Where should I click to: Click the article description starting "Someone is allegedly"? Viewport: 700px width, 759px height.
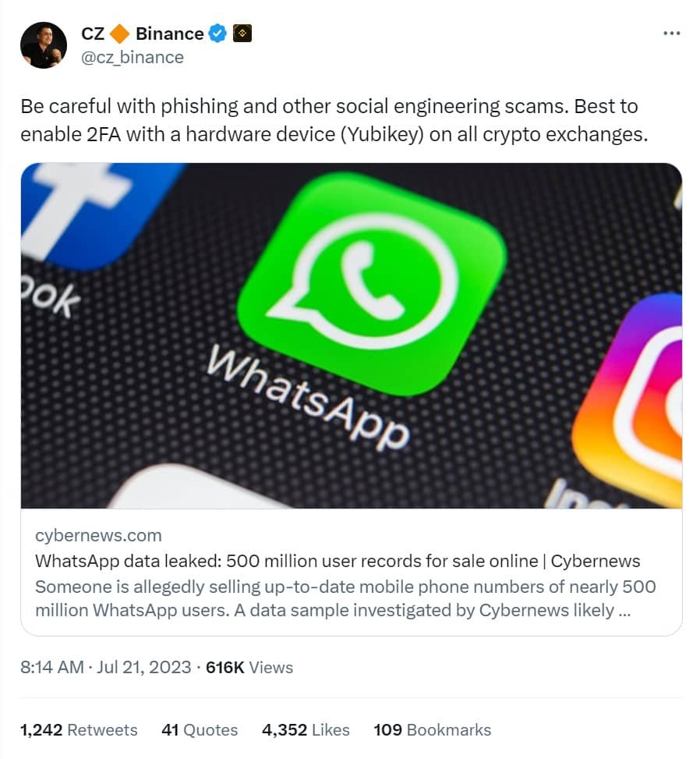345,598
